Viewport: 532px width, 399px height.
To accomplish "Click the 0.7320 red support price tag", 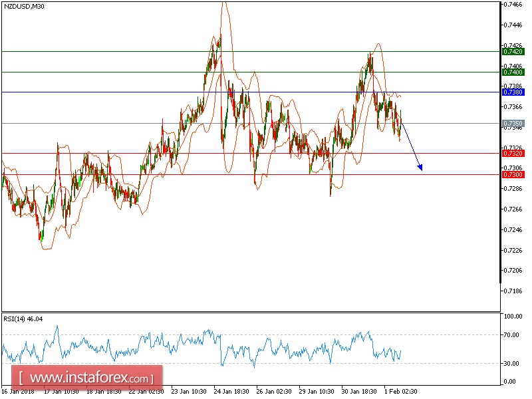I will tap(513, 152).
